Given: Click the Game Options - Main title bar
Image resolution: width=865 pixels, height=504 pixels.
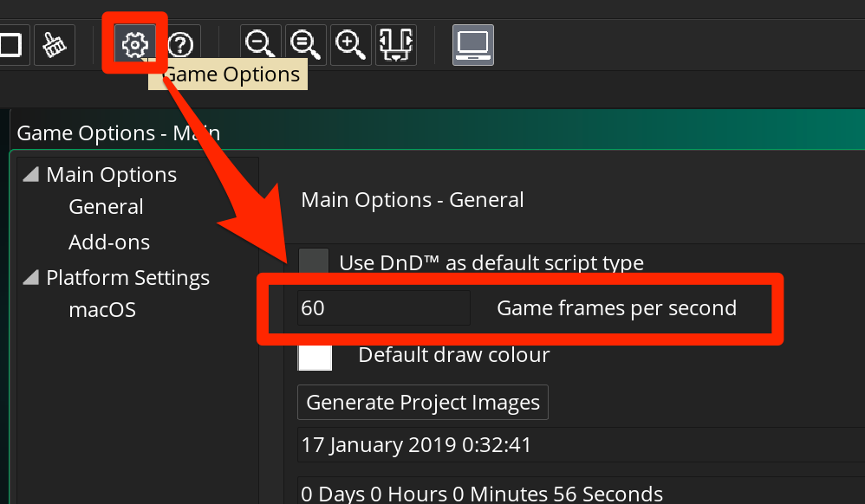Looking at the screenshot, I should pyautogui.click(x=438, y=132).
